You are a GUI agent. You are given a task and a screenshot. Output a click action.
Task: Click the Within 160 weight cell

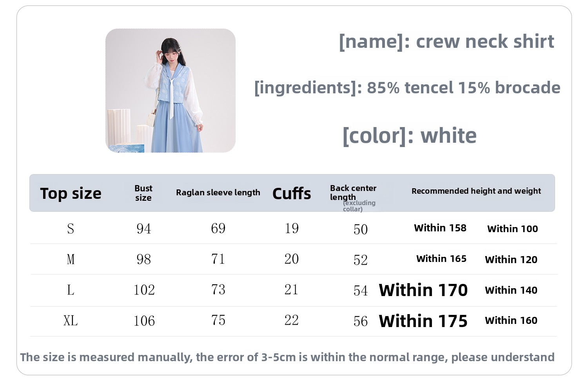pos(511,320)
